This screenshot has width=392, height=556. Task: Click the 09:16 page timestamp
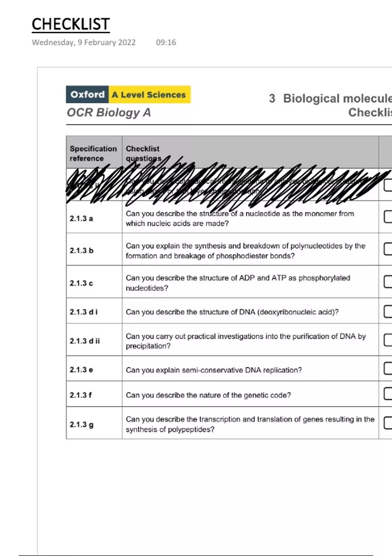166,43
